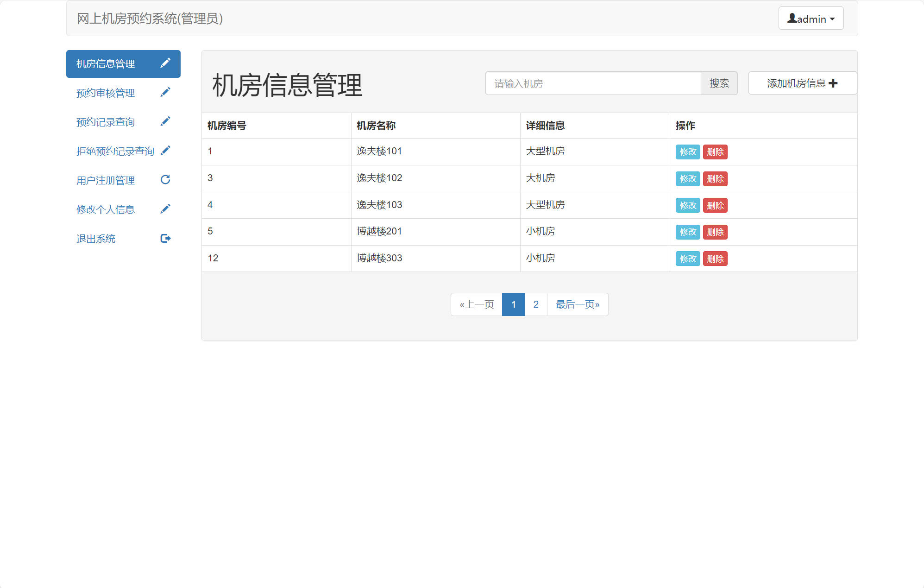Open 用户注册管理 from the sidebar
This screenshot has width=924, height=588.
tap(105, 180)
